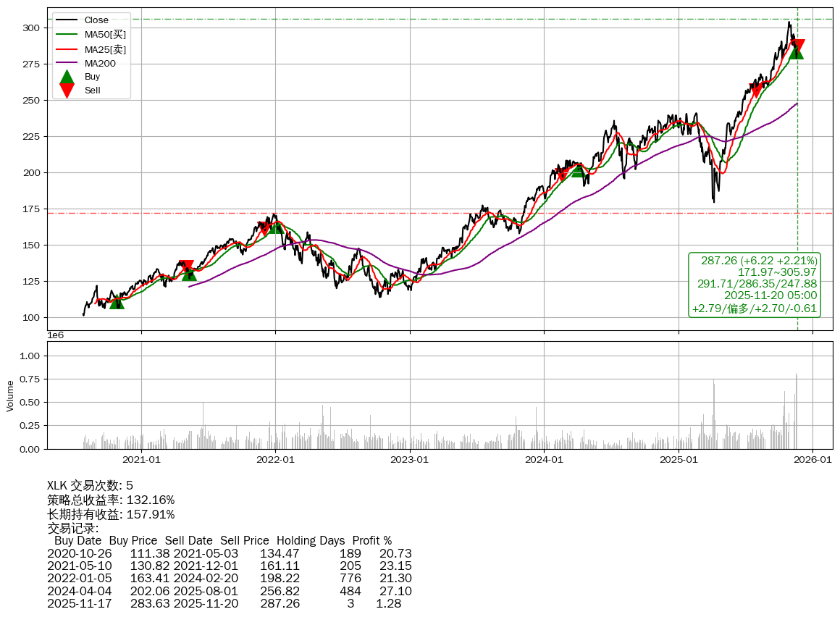The image size is (840, 617).
Task: Click the red Sell triangle in the legend
Action: (x=67, y=91)
